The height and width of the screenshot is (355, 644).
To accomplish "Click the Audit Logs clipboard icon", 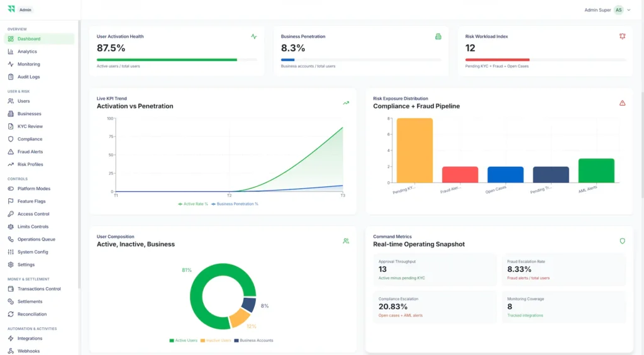I will (x=11, y=77).
